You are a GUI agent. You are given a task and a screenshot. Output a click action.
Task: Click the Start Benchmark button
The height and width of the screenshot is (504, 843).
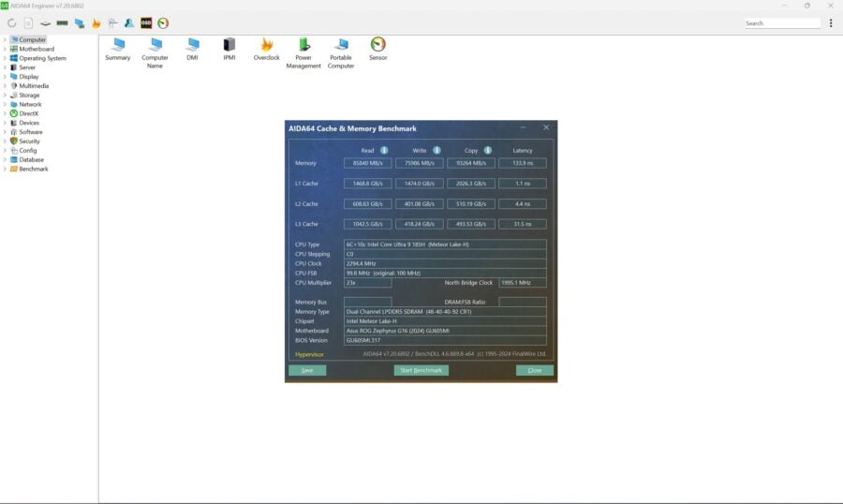click(421, 370)
